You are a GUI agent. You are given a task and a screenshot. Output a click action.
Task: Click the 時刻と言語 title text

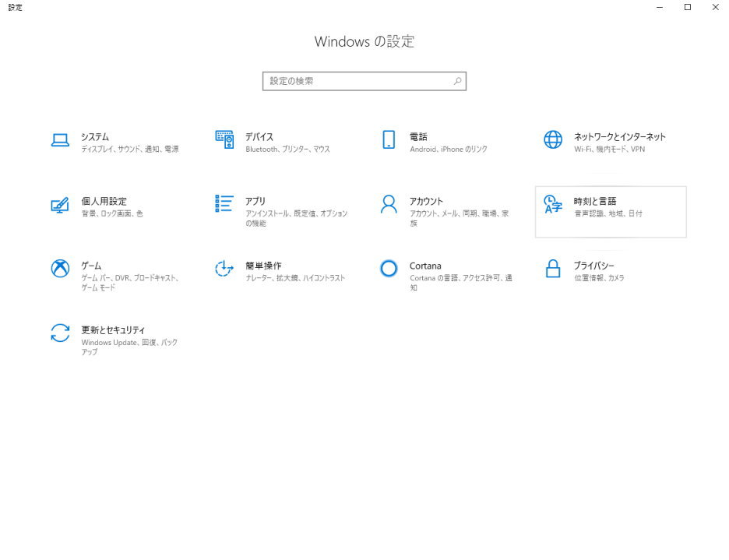click(594, 201)
